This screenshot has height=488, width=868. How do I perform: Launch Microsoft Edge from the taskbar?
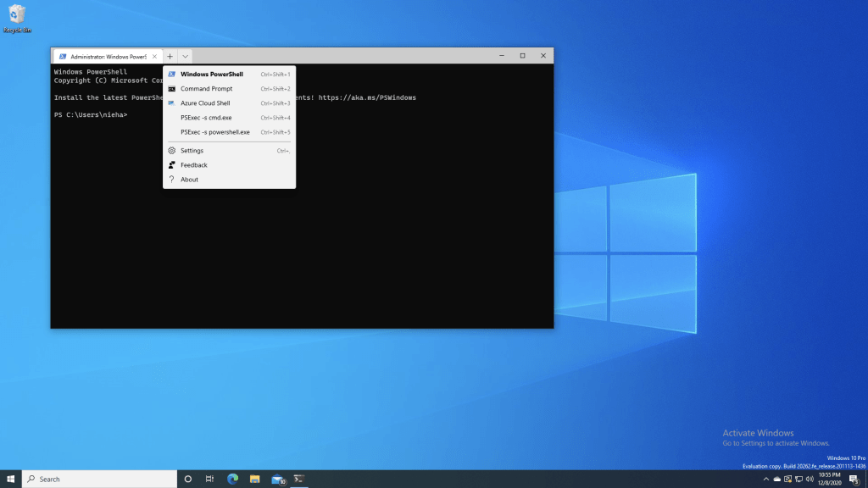(x=232, y=479)
